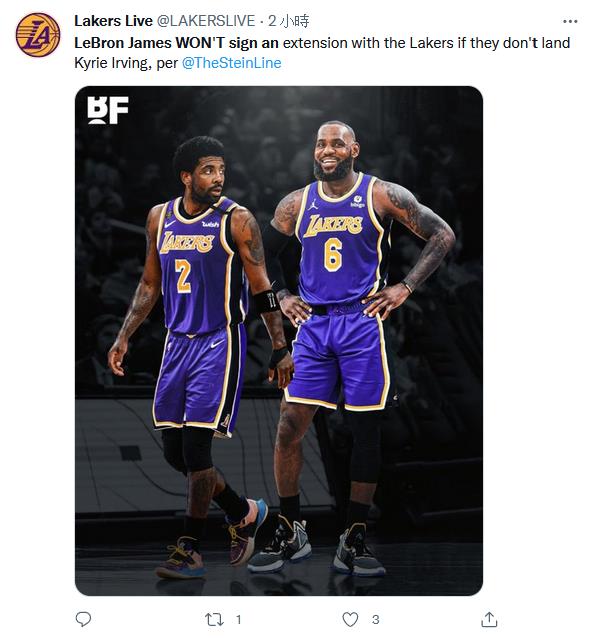The image size is (593, 639).
Task: Click the like count number 3
Action: (375, 620)
